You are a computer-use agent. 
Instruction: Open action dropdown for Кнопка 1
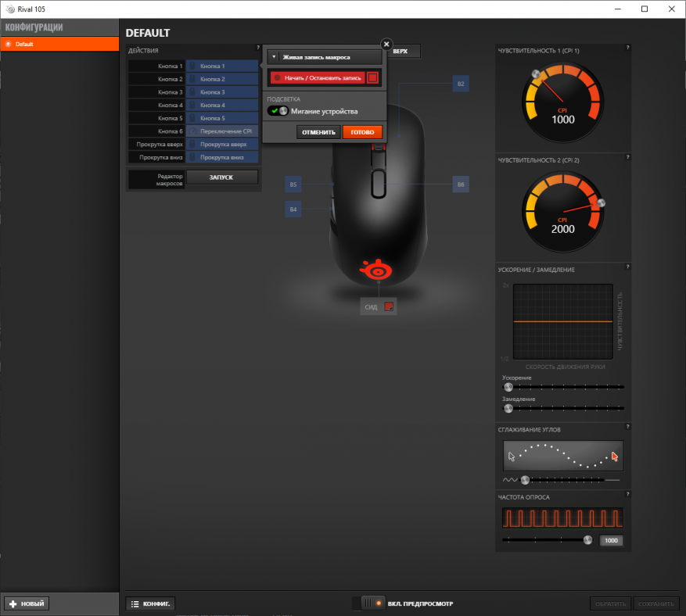pyautogui.click(x=222, y=66)
